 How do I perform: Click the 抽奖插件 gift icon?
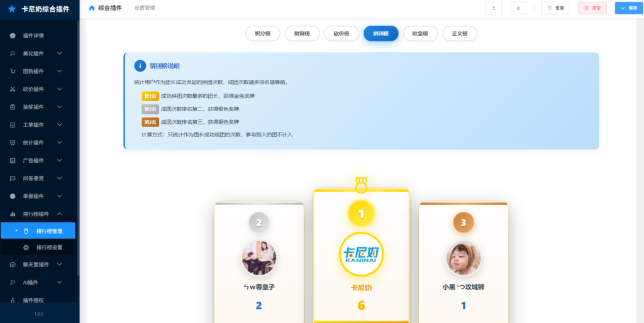(x=13, y=107)
